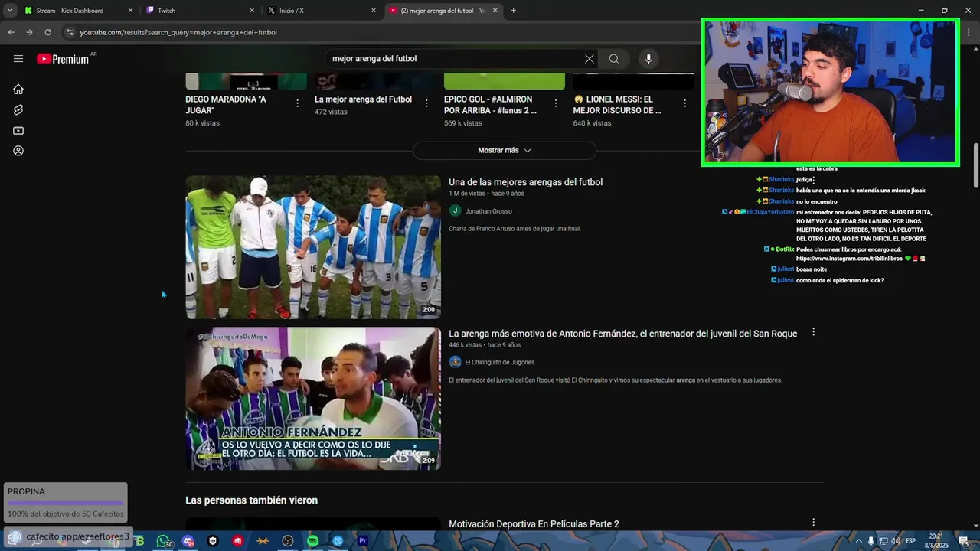This screenshot has width=980, height=551.
Task: Open DIEGO MARADONA "A JUGAR" video title
Action: click(x=226, y=105)
